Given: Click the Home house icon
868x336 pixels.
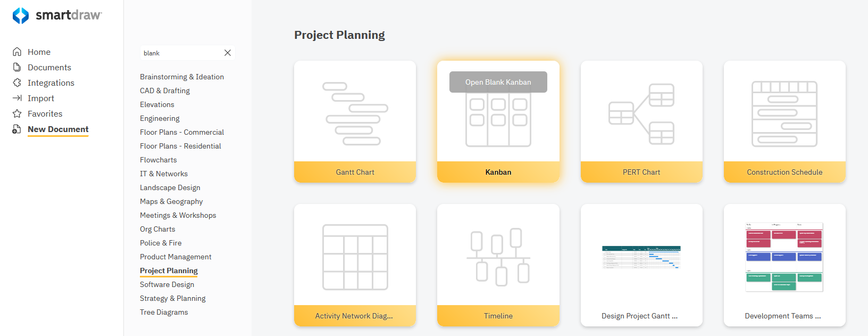Looking at the screenshot, I should pyautogui.click(x=17, y=52).
